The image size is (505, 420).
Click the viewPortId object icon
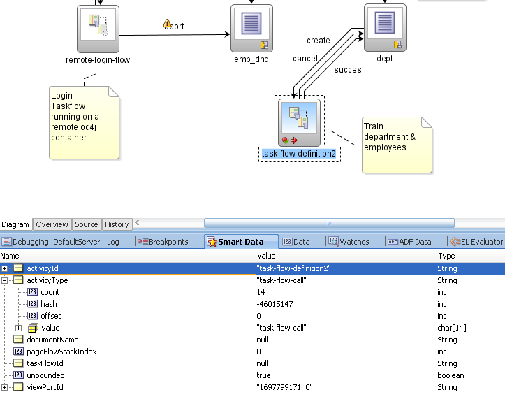(18, 387)
